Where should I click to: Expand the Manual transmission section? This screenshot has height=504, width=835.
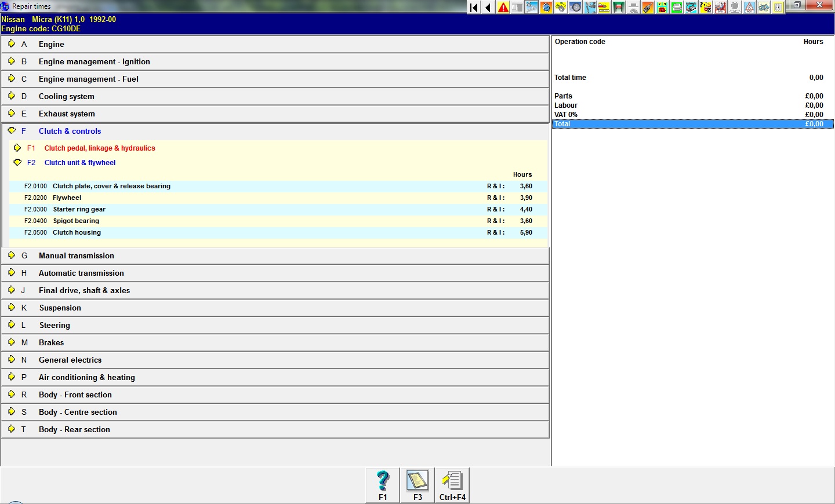click(x=275, y=255)
